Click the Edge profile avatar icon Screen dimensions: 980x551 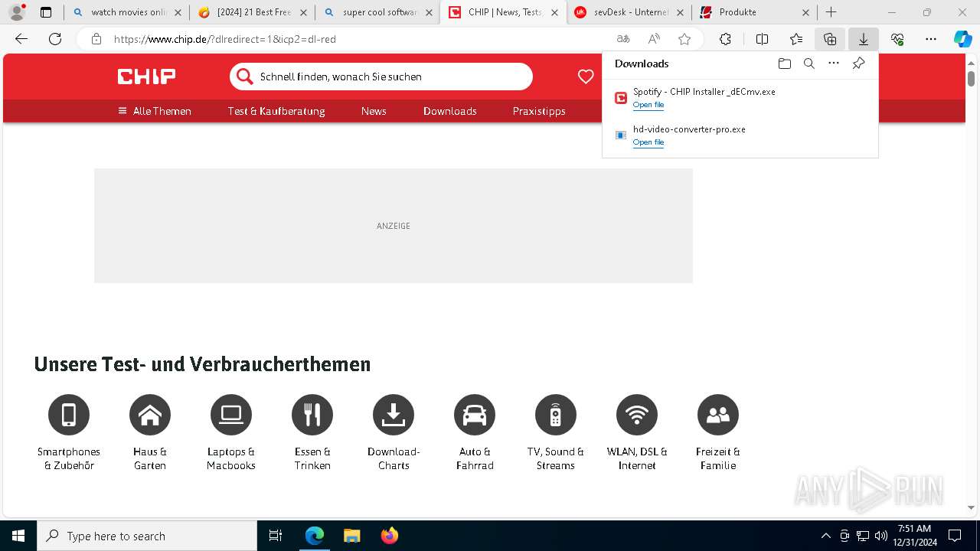coord(16,12)
